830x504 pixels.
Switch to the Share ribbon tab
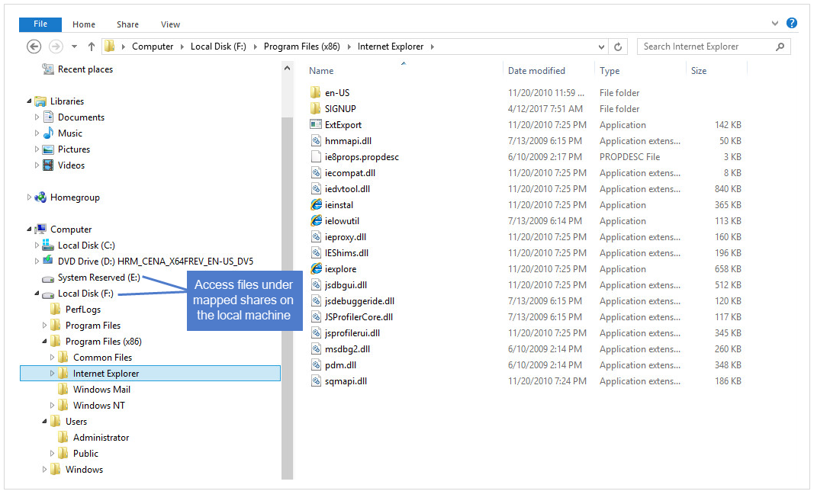coord(127,24)
